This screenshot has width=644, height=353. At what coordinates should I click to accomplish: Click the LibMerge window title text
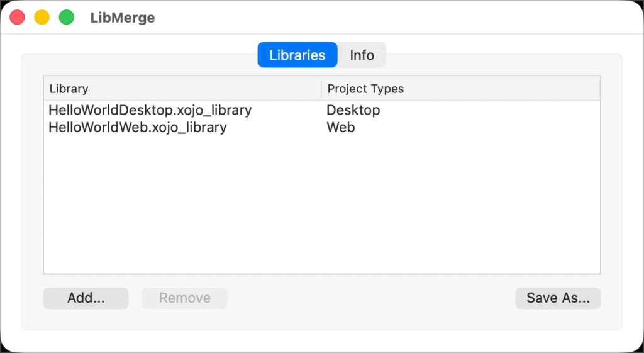pos(123,18)
